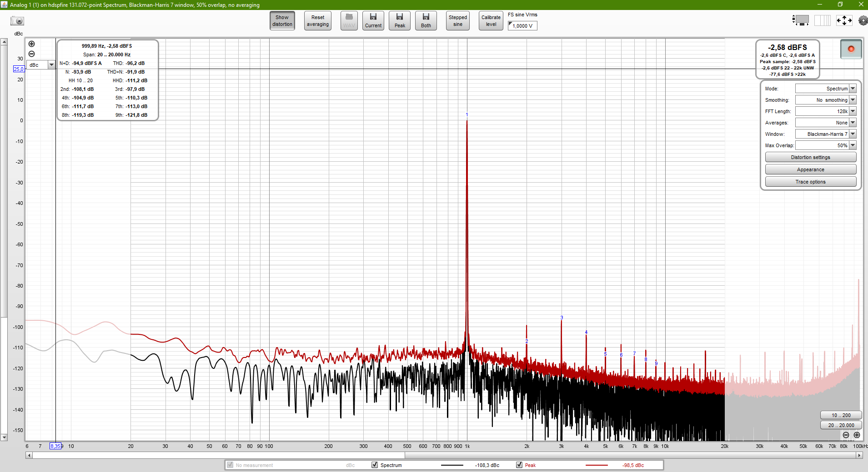Zoom out horizontally with the bottom-right minus icon
Screen dimensions: 868x472
[x=846, y=435]
